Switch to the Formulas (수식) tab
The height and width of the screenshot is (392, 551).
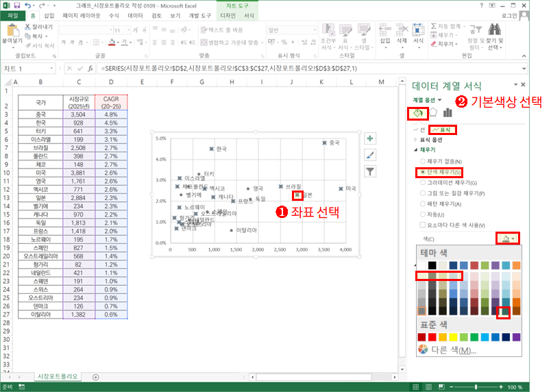pos(114,16)
